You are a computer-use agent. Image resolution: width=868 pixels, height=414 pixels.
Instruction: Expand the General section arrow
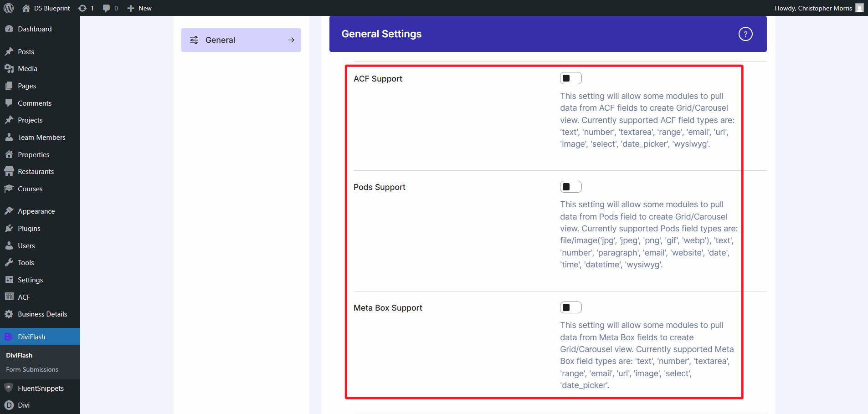291,40
